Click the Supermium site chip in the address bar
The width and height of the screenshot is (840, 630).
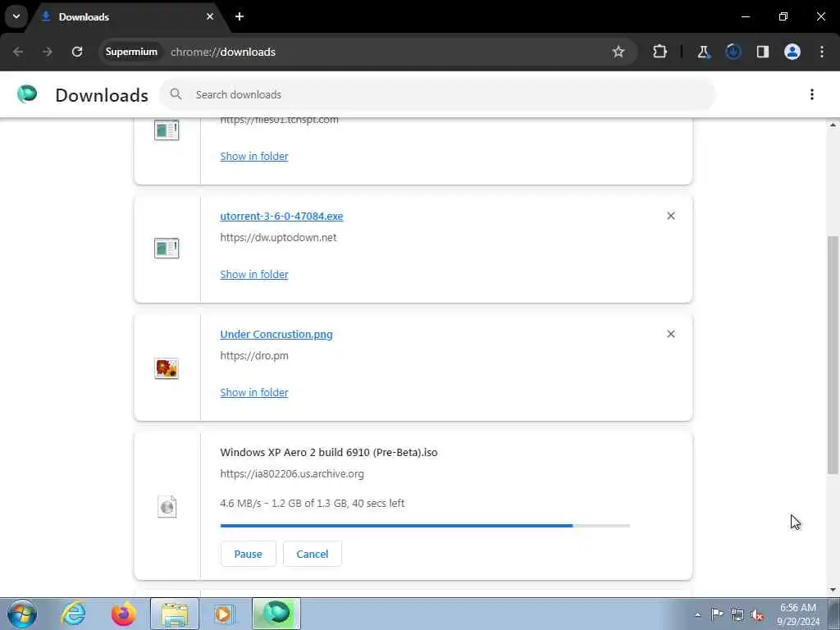131,52
